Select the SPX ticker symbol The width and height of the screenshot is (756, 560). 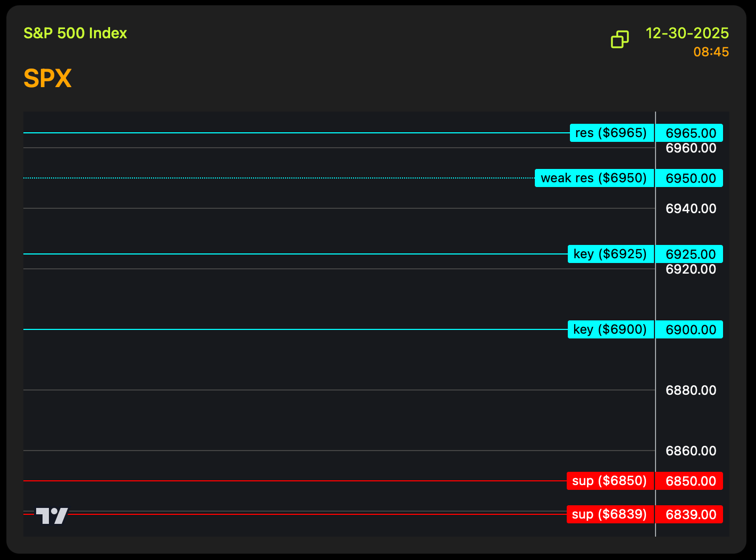47,79
